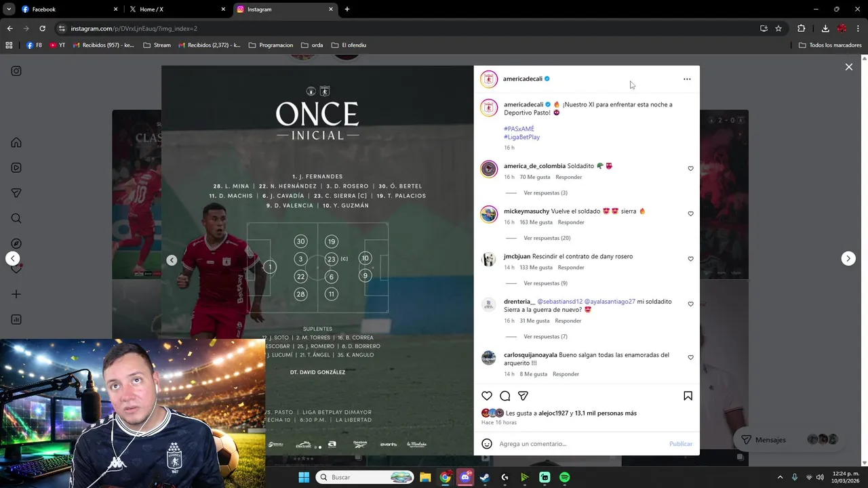
Task: Open Spotify from taskbar
Action: coord(564,477)
